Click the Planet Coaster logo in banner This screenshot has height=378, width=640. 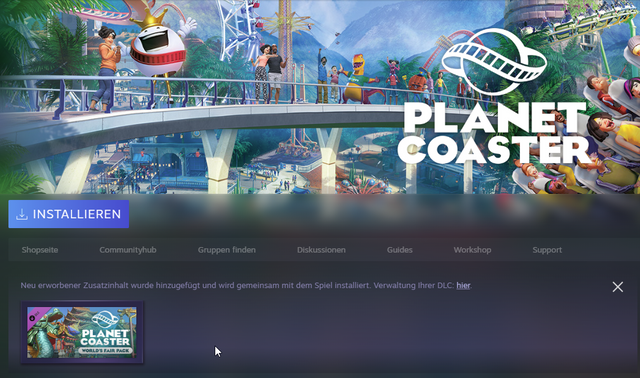click(x=495, y=97)
